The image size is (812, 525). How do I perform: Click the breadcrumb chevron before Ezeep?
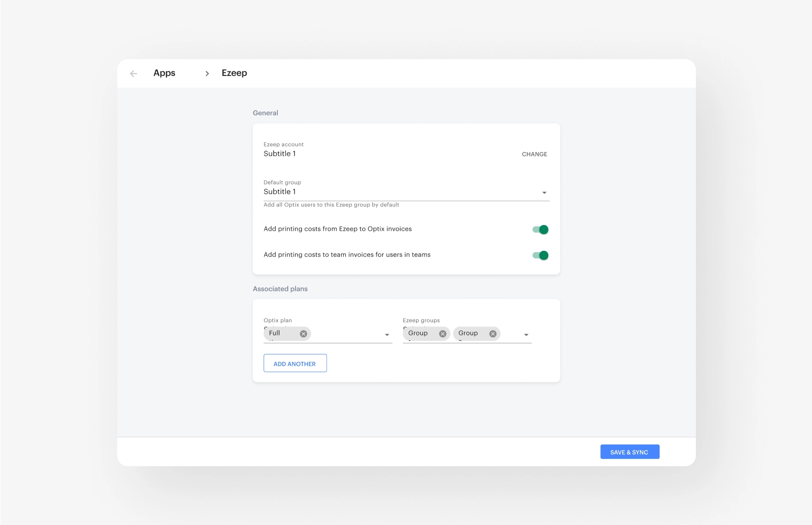pos(207,73)
